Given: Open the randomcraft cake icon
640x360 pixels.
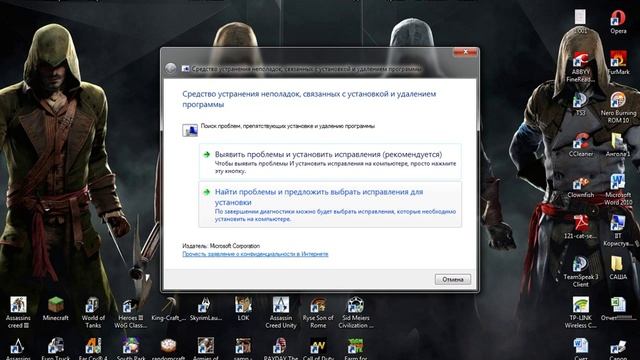Looking at the screenshot, I should pos(168,349).
